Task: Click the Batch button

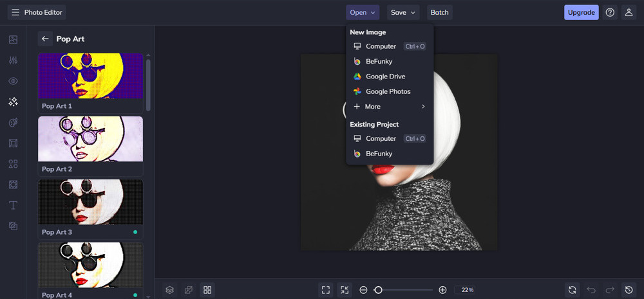Action: coord(439,12)
